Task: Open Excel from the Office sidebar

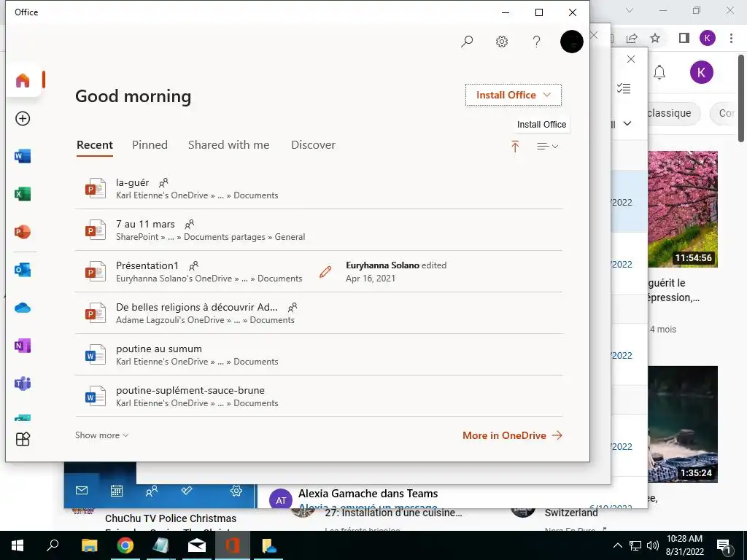Action: (x=23, y=194)
